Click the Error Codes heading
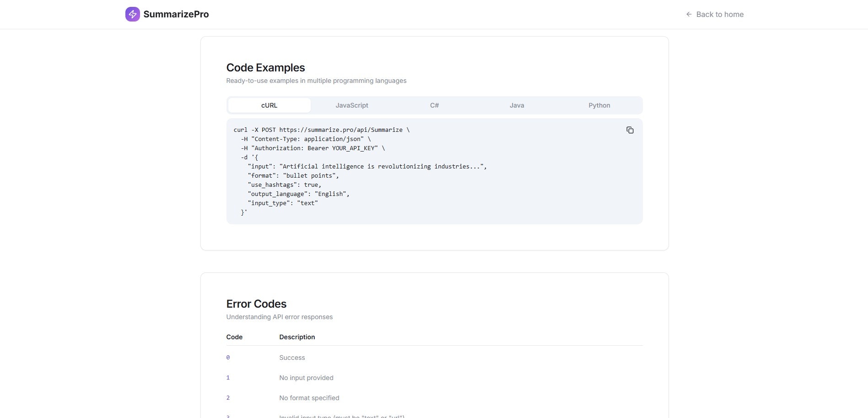 tap(256, 304)
